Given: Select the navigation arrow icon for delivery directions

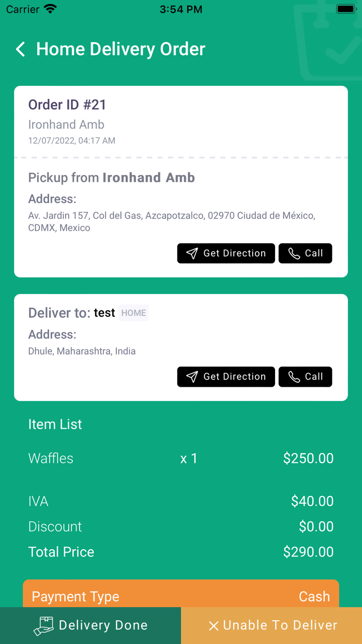Looking at the screenshot, I should pyautogui.click(x=192, y=377).
